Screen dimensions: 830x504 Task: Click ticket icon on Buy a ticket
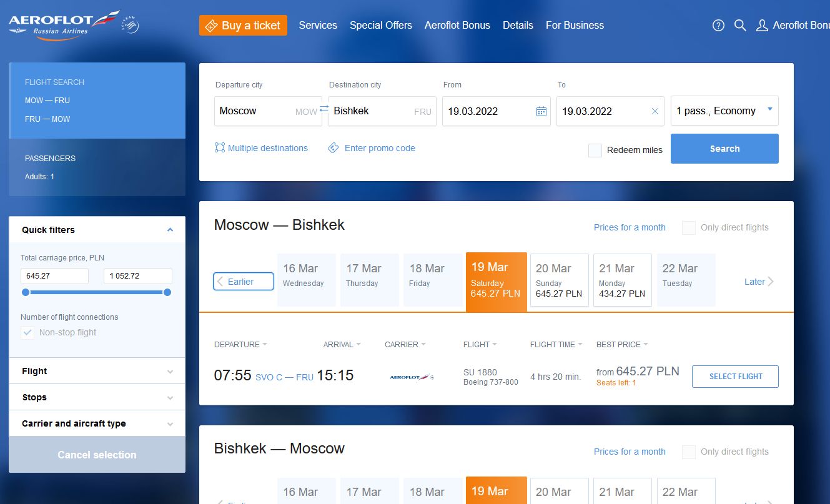[x=212, y=26]
